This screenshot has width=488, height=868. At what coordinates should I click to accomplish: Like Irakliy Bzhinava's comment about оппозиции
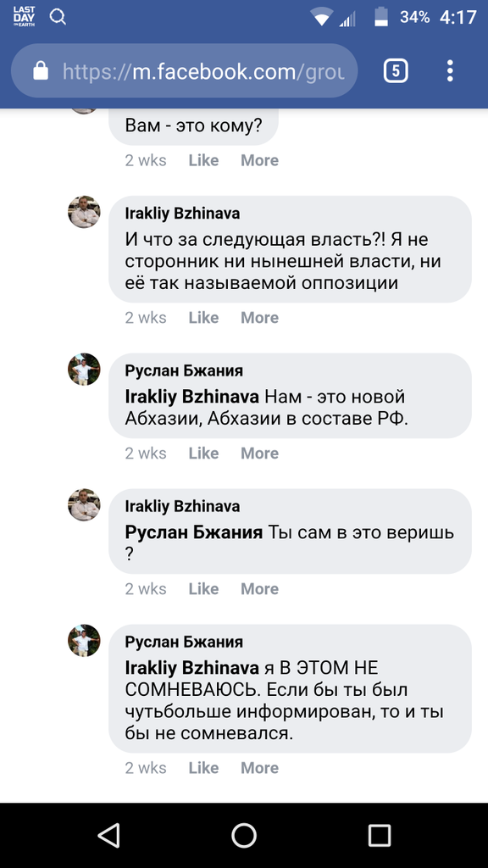point(203,317)
